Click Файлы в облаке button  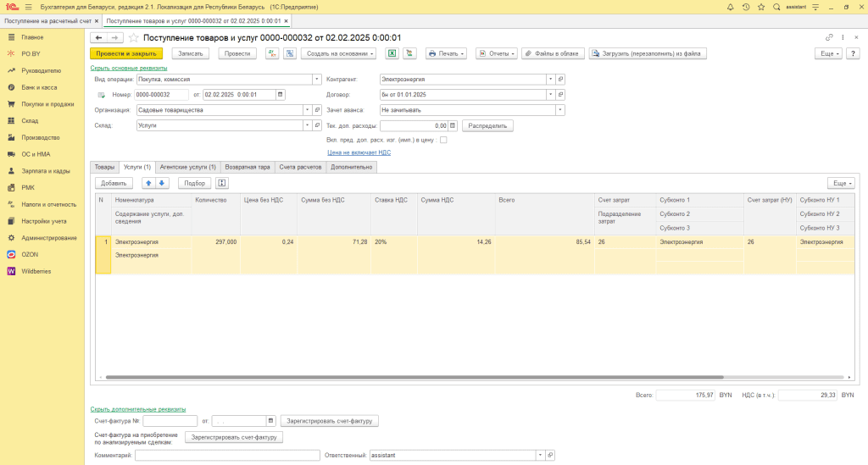click(x=553, y=53)
